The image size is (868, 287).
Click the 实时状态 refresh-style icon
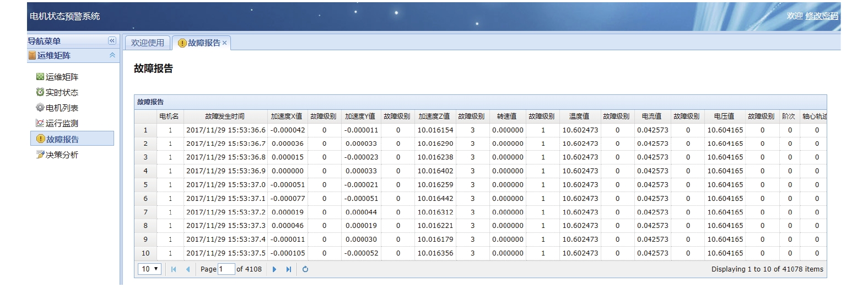(x=40, y=92)
